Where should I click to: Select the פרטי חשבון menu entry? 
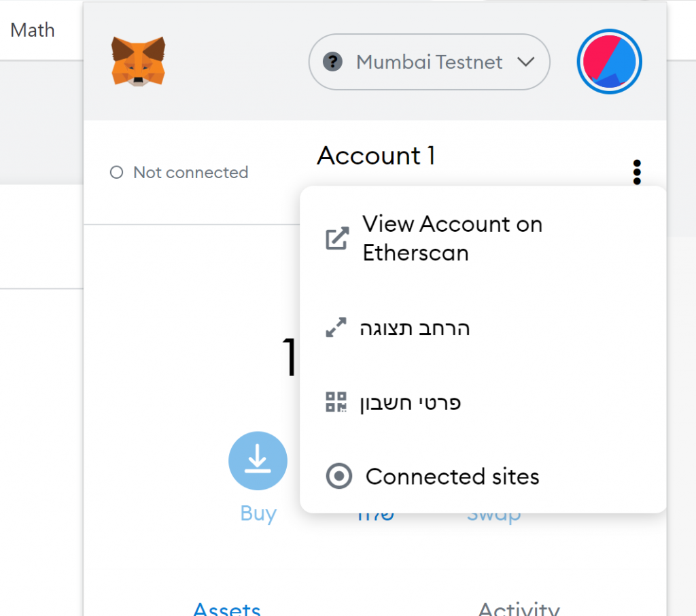point(411,403)
